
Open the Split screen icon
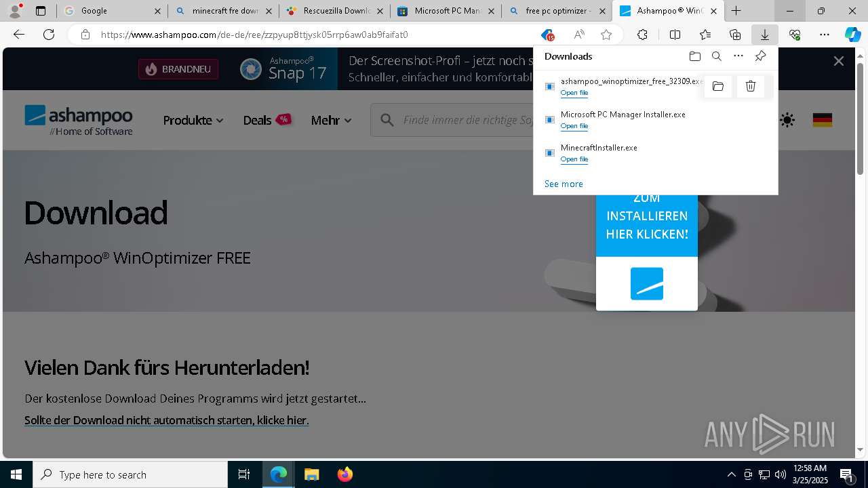[675, 35]
